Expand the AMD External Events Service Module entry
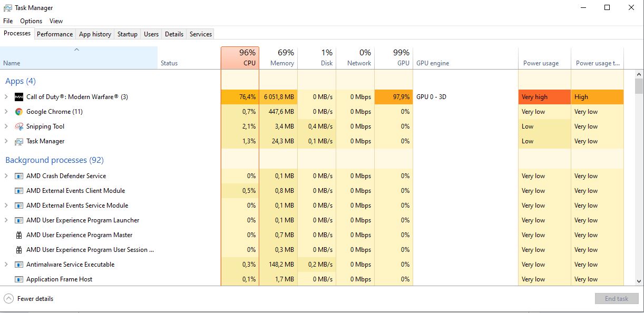The width and height of the screenshot is (644, 313). [x=6, y=206]
